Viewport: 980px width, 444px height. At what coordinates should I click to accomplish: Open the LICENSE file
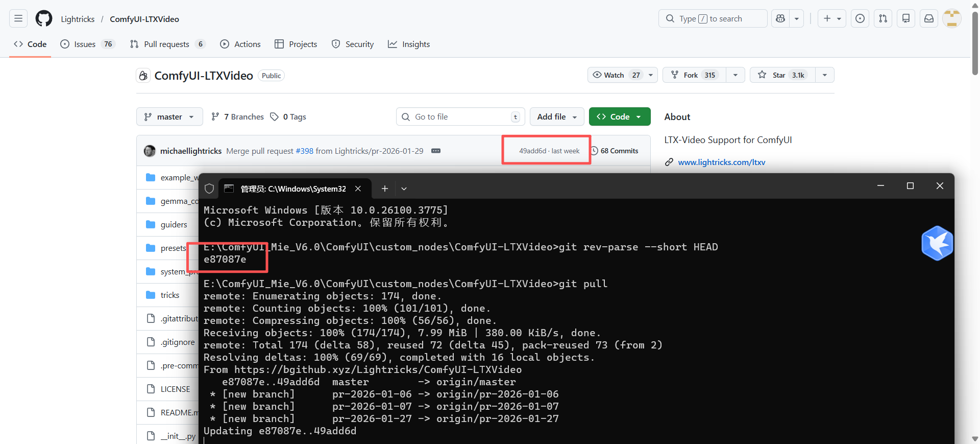(175, 389)
